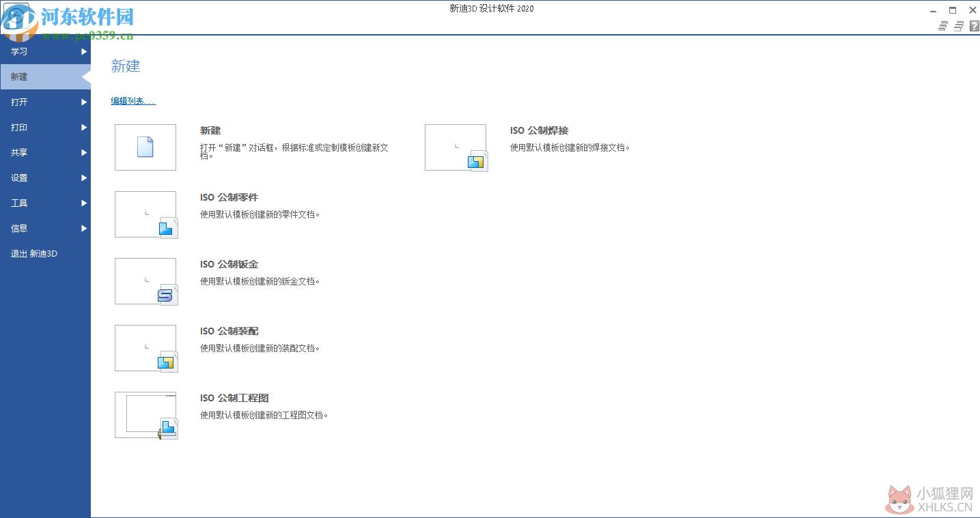Viewport: 980px width, 518px height.
Task: Create an ISO 公制装配 assembly document
Action: 145,348
